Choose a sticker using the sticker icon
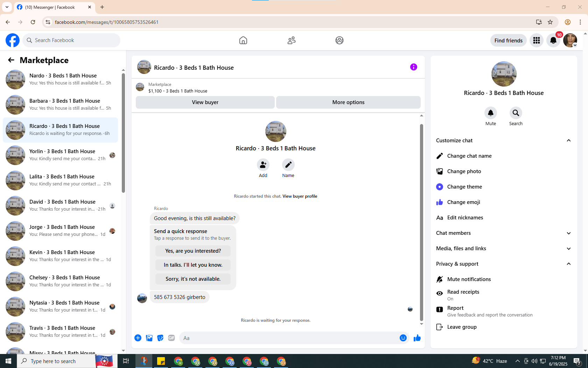The height and width of the screenshot is (368, 588). click(160, 338)
